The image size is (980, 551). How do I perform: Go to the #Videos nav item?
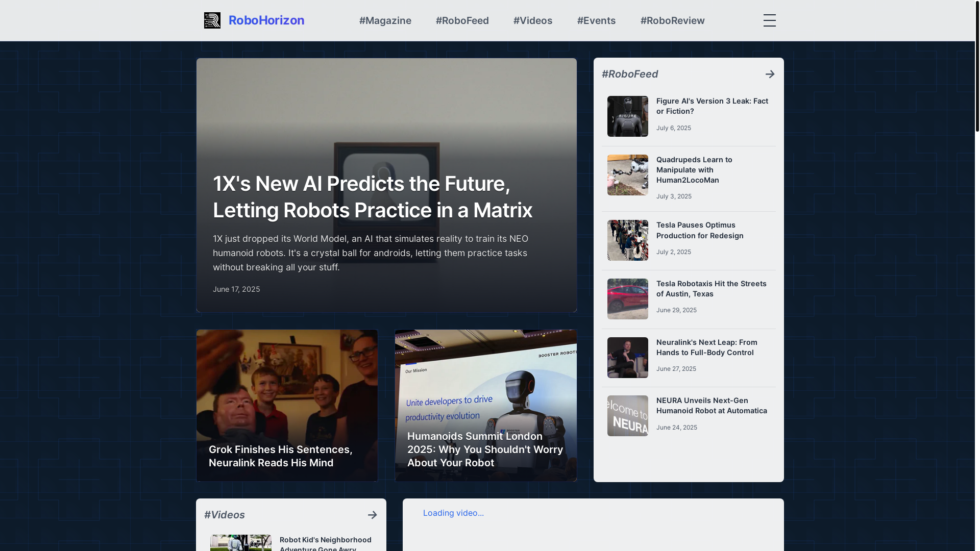(533, 20)
